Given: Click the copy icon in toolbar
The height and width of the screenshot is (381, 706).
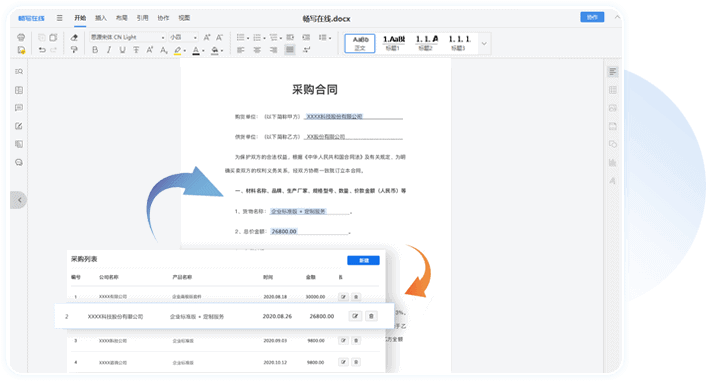Looking at the screenshot, I should point(41,37).
